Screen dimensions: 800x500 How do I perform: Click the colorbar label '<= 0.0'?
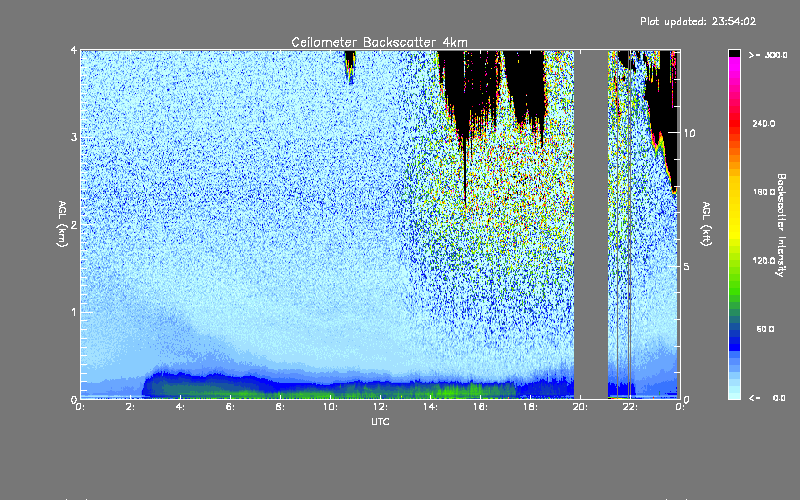point(767,398)
